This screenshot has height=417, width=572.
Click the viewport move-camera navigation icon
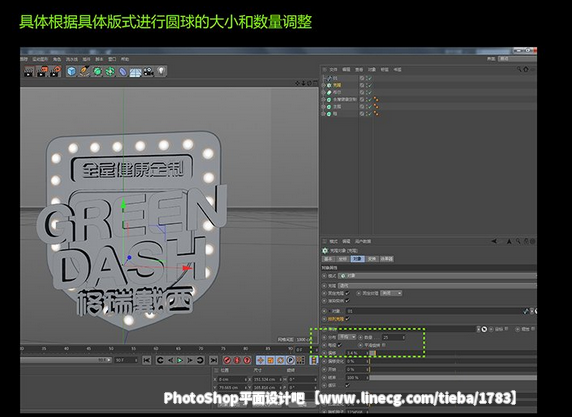pyautogui.click(x=297, y=83)
